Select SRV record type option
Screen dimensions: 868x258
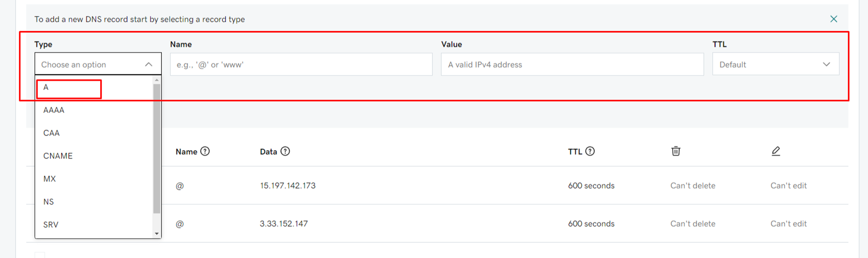tap(94, 225)
